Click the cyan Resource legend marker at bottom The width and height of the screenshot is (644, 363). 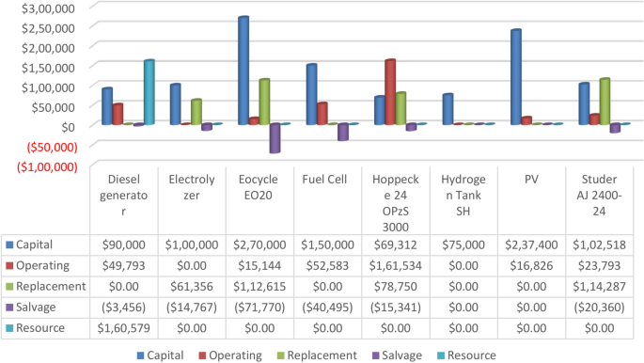[441, 355]
